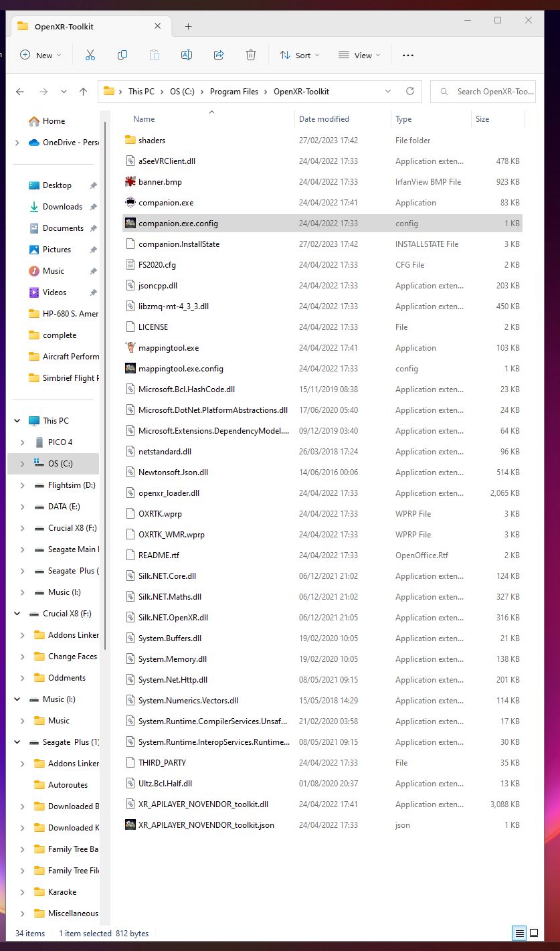560x951 pixels.
Task: Open the Sort options dropdown
Action: (300, 55)
